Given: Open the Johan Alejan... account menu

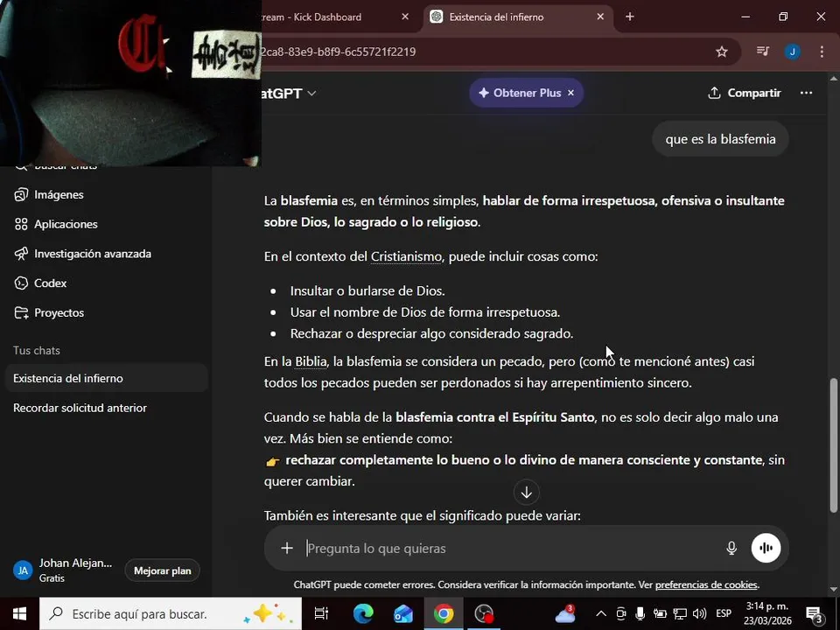Looking at the screenshot, I should pos(63,570).
